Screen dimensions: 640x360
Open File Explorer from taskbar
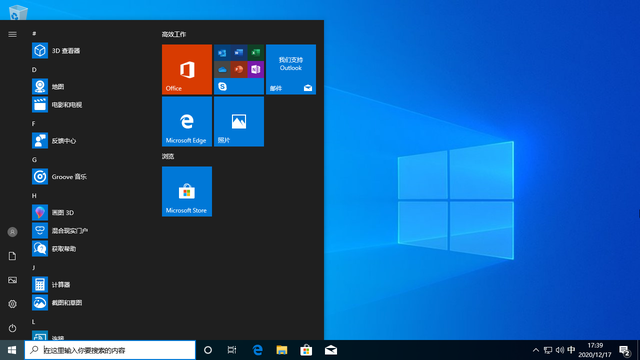pyautogui.click(x=282, y=350)
